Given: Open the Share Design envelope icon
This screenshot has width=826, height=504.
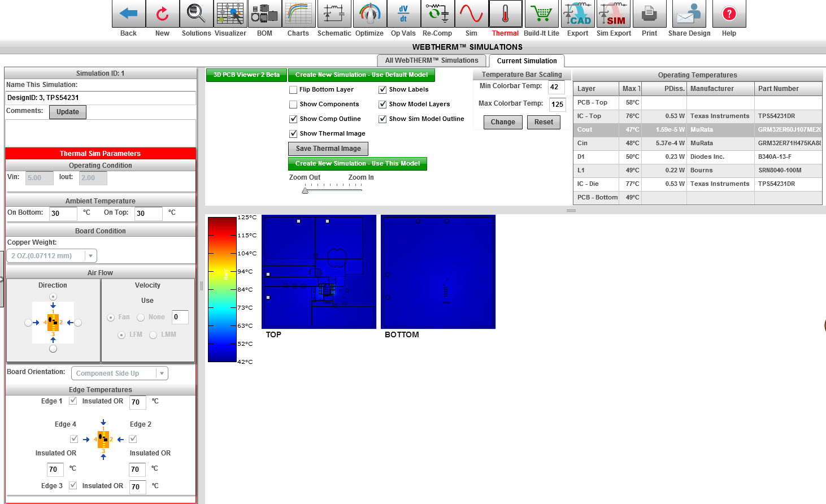Looking at the screenshot, I should pos(689,14).
